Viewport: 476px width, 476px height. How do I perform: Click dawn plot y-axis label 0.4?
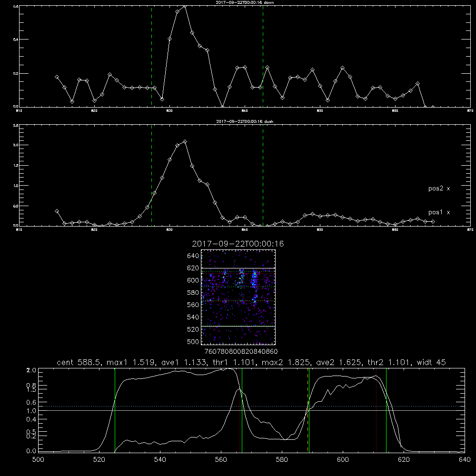click(x=16, y=40)
